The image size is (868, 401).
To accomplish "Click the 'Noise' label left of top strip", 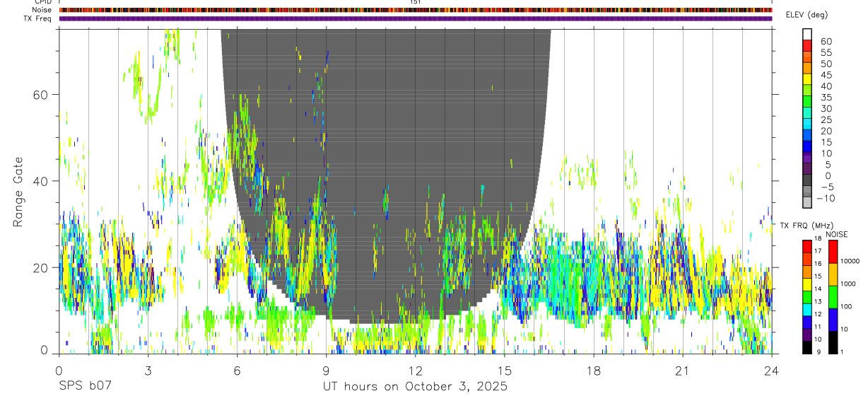I will [x=42, y=10].
